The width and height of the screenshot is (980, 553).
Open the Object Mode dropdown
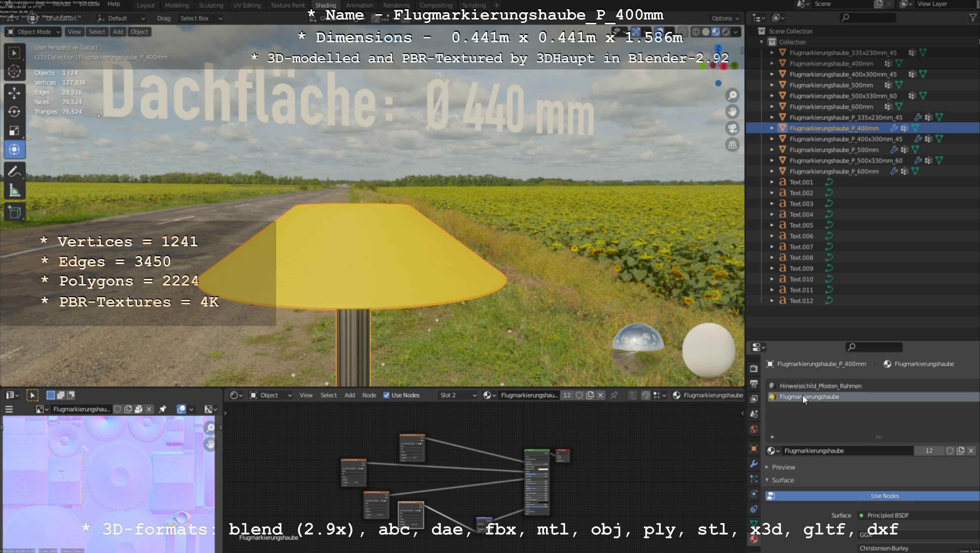(x=33, y=32)
